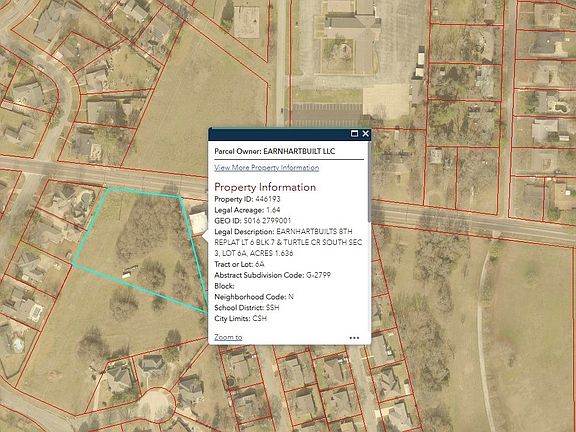
Task: Open the three-dots more actions menu
Action: click(x=354, y=338)
